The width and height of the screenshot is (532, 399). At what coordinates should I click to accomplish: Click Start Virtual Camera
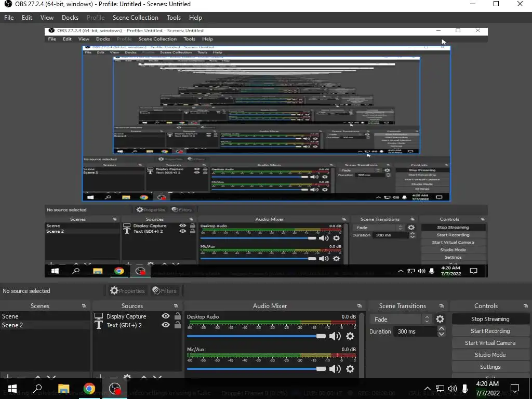coord(490,343)
